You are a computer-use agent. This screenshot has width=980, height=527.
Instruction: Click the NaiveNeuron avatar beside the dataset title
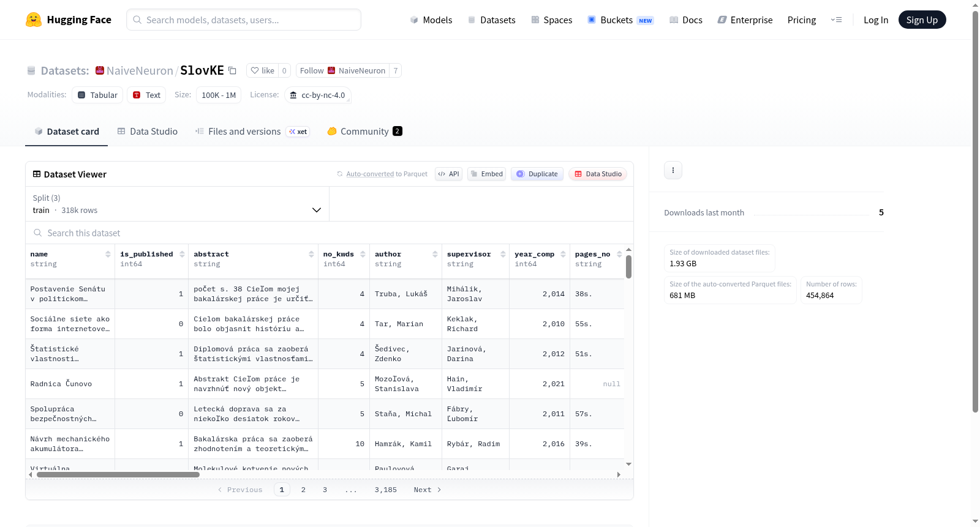coord(100,70)
